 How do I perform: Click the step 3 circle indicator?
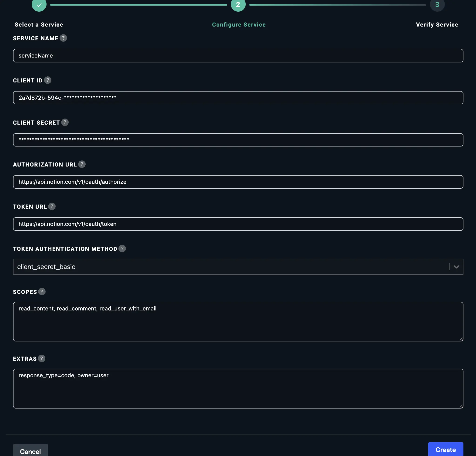(437, 4)
